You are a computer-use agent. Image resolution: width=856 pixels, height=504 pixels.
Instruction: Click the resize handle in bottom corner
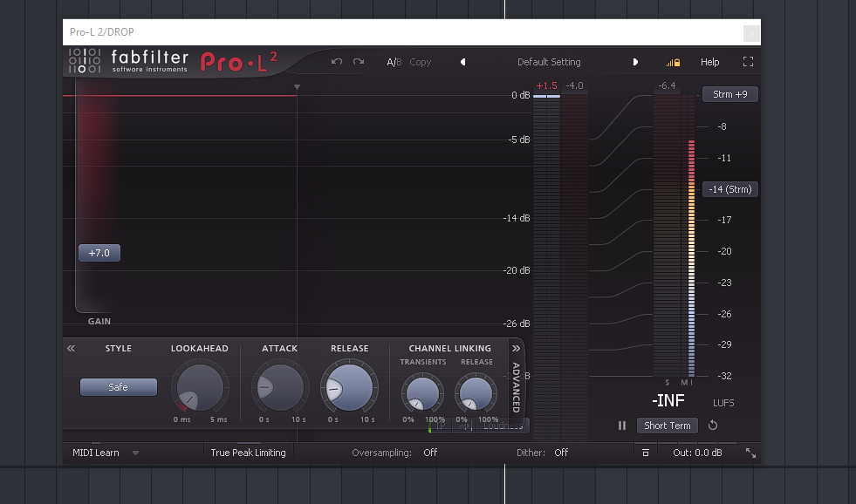[x=750, y=453]
